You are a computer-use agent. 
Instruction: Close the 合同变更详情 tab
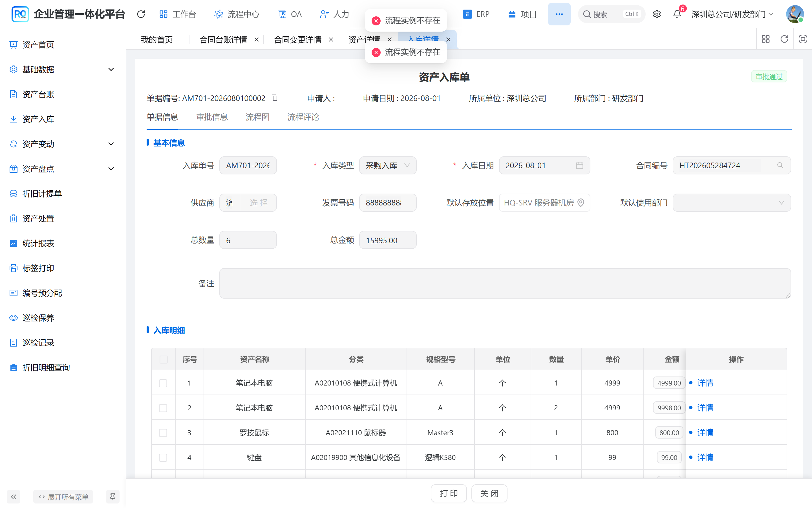[331, 40]
